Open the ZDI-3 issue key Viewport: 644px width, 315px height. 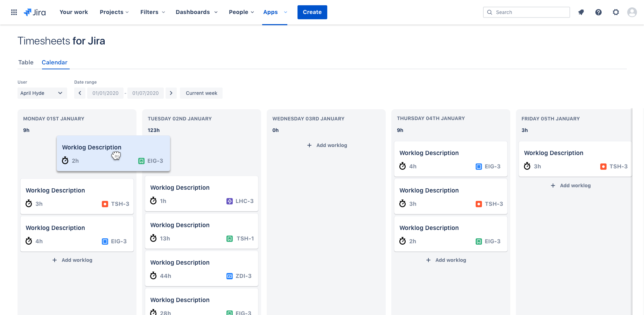point(244,276)
